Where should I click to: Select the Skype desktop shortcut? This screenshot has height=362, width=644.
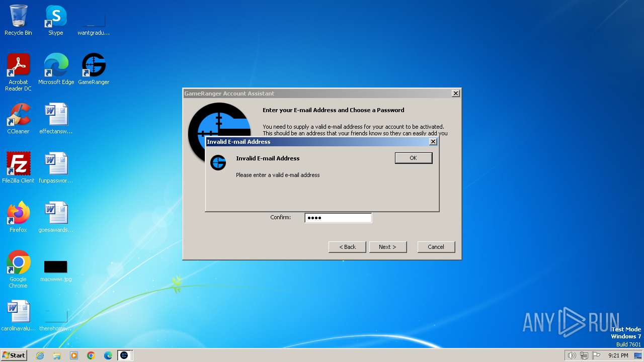click(x=56, y=21)
